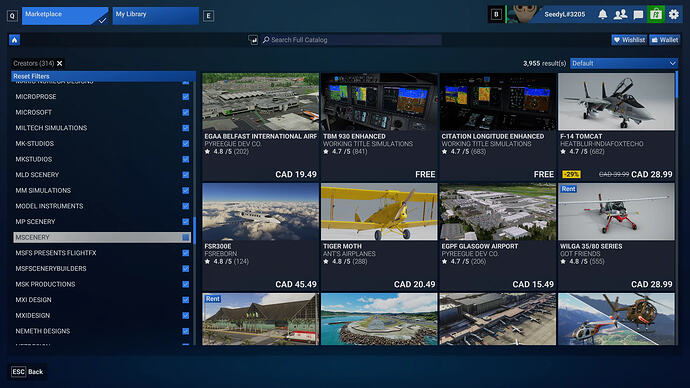
Task: Uncheck the MICROPROSE creator checkbox
Action: [186, 97]
